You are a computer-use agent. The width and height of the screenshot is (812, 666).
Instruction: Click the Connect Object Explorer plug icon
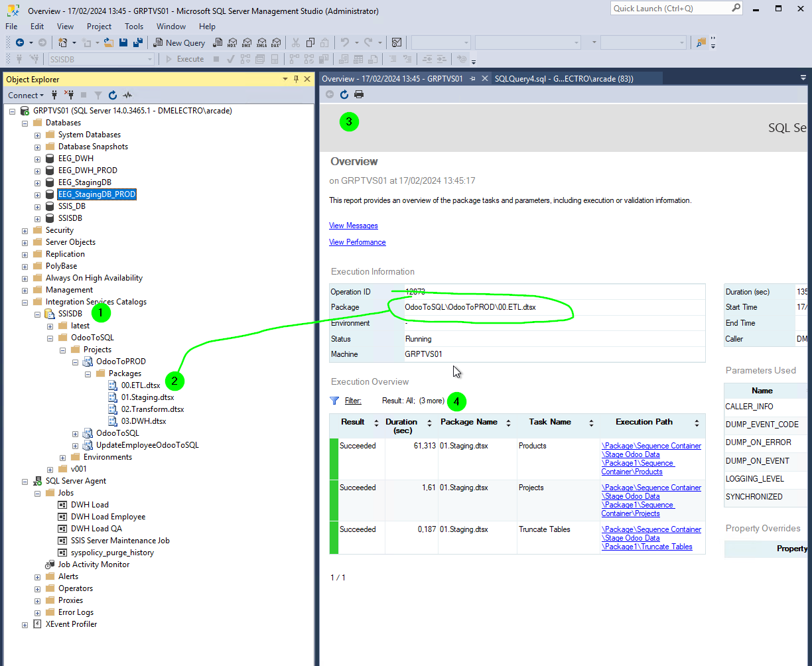[54, 95]
